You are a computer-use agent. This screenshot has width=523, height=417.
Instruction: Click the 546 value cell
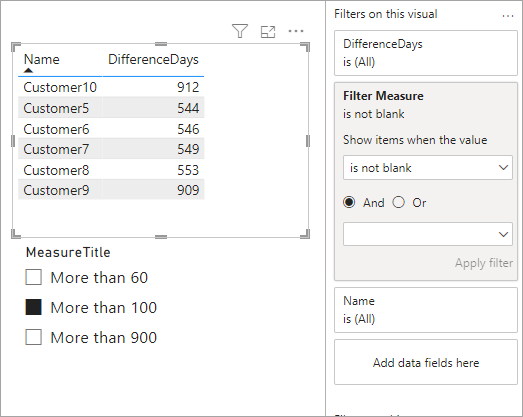tap(188, 129)
